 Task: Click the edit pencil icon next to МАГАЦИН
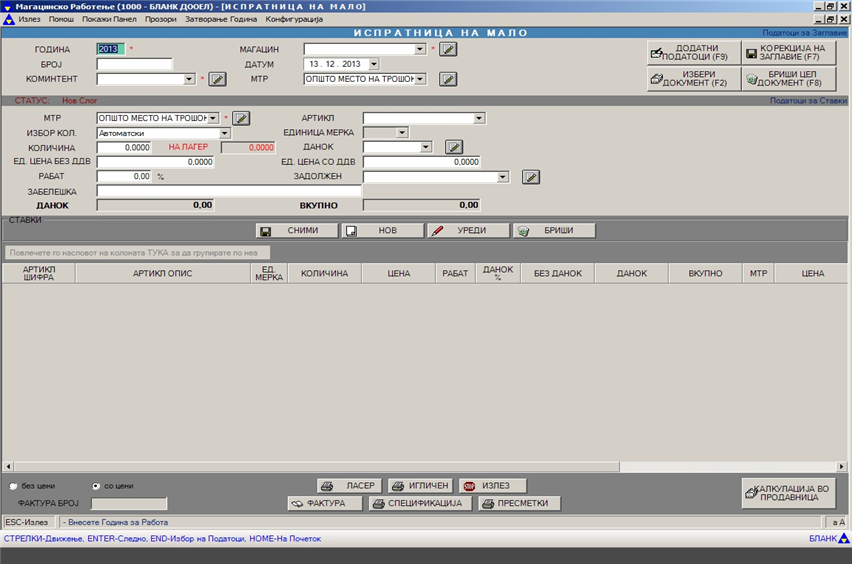[449, 49]
